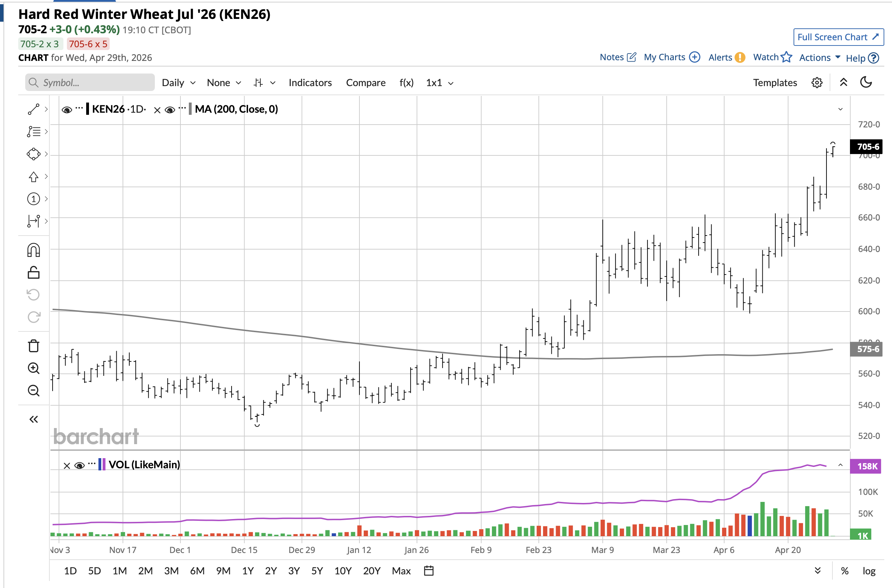The height and width of the screenshot is (588, 892).
Task: Select the trend line drawing tool
Action: (x=33, y=109)
